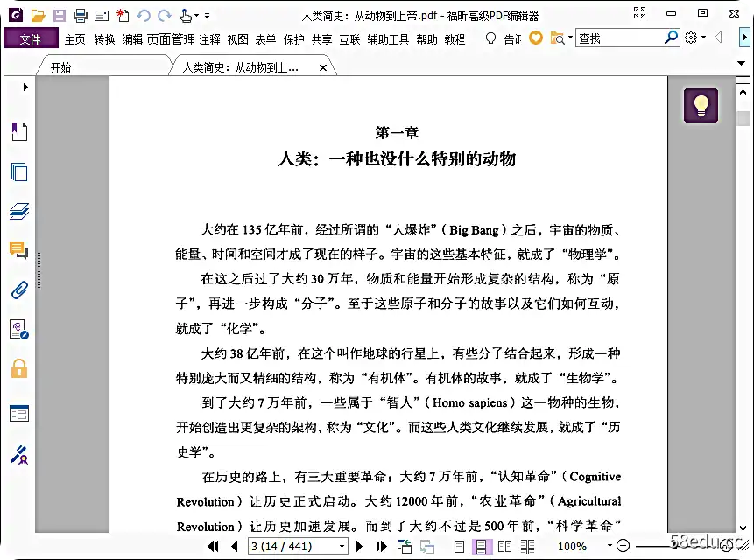The width and height of the screenshot is (754, 560).
Task: Select continuous facing view mode
Action: tap(527, 546)
